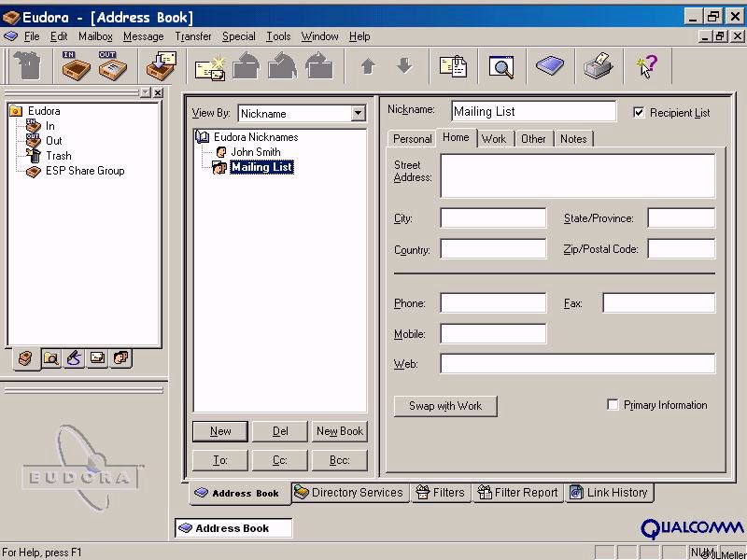
Task: Open the Directory Services tab
Action: (x=349, y=493)
